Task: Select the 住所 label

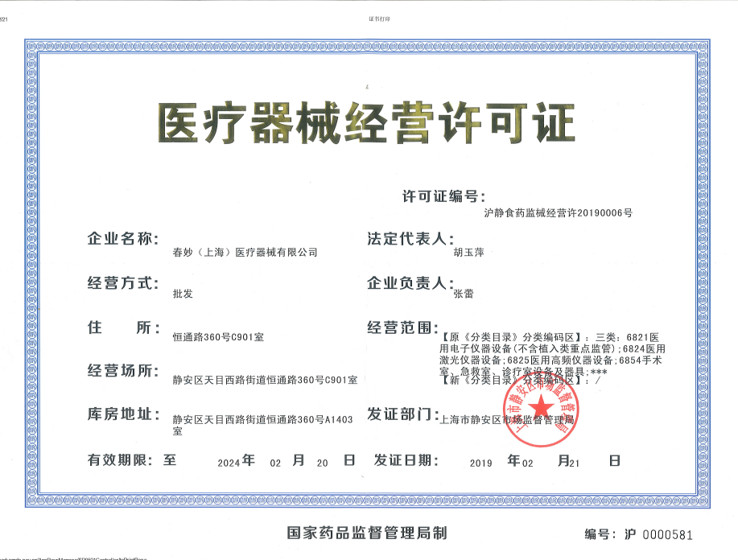Action: click(x=124, y=327)
